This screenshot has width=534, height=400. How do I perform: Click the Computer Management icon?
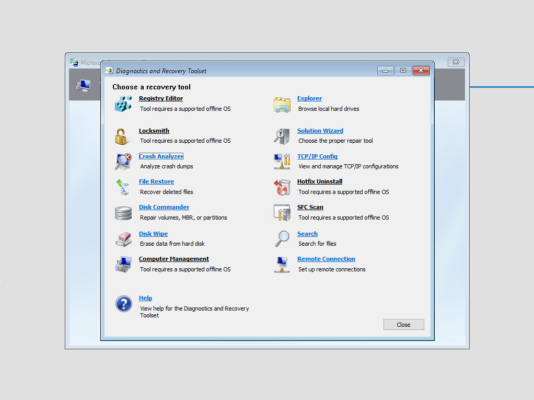pos(123,265)
